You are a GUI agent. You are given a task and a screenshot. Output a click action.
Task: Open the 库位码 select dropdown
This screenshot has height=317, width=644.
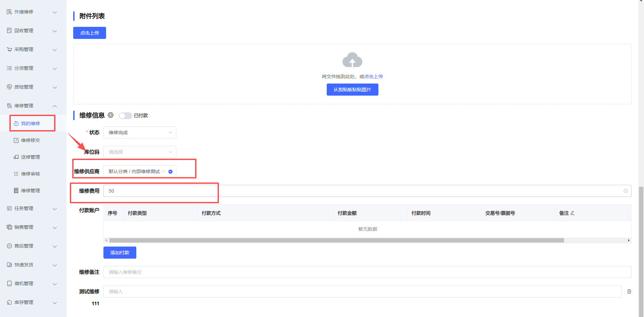click(x=140, y=152)
